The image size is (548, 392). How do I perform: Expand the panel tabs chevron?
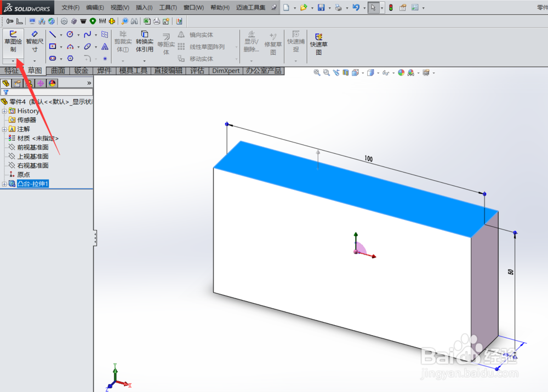tap(89, 83)
